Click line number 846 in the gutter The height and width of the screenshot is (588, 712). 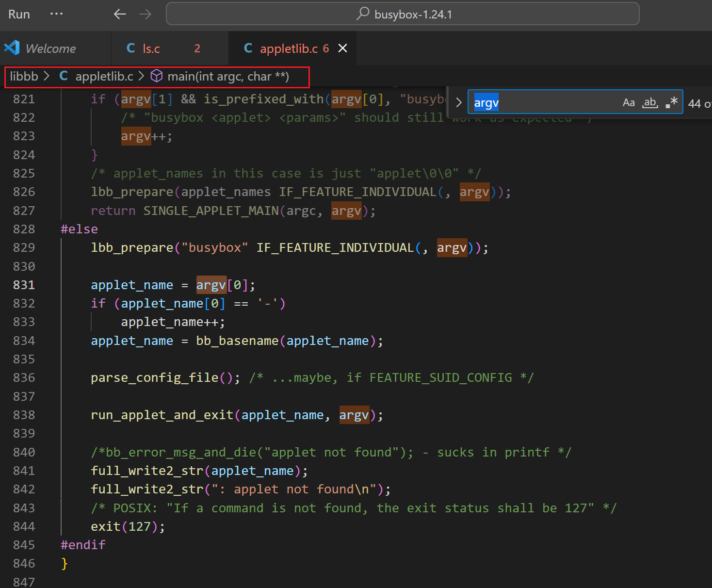24,563
